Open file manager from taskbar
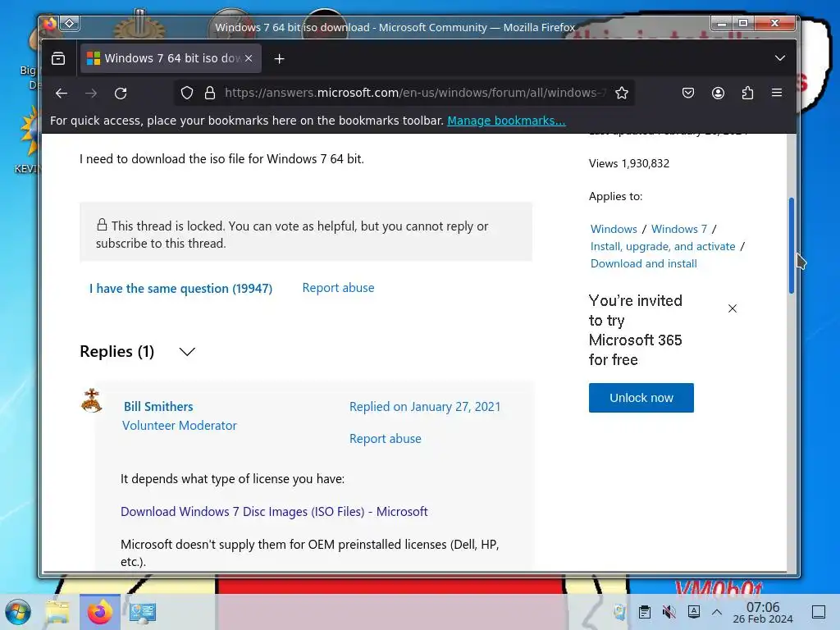Screen dimensions: 840x630 click(57, 612)
